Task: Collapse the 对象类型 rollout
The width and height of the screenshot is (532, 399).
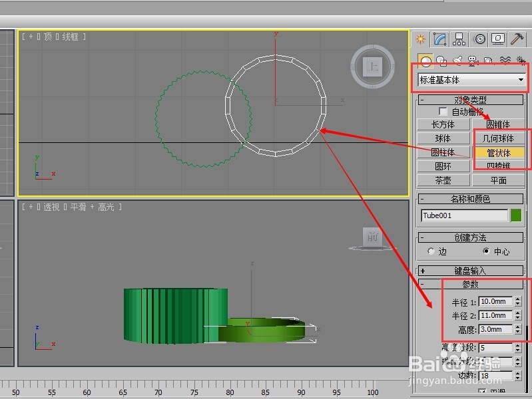Action: (x=471, y=100)
